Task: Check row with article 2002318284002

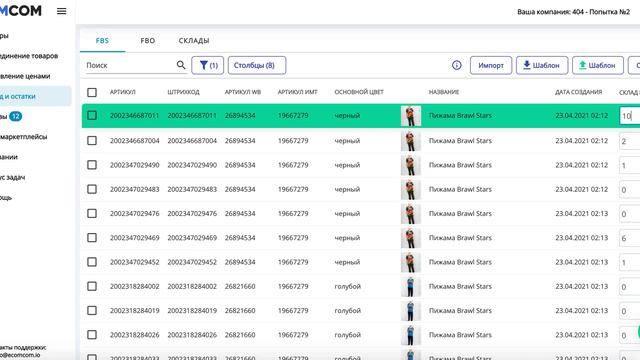Action: click(x=92, y=286)
